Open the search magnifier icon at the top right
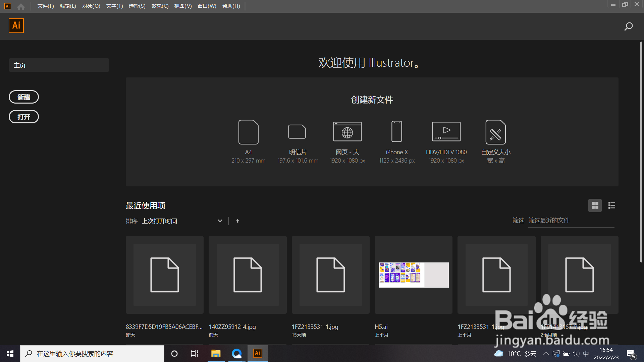Screen dimensions: 644x362 pos(629,26)
